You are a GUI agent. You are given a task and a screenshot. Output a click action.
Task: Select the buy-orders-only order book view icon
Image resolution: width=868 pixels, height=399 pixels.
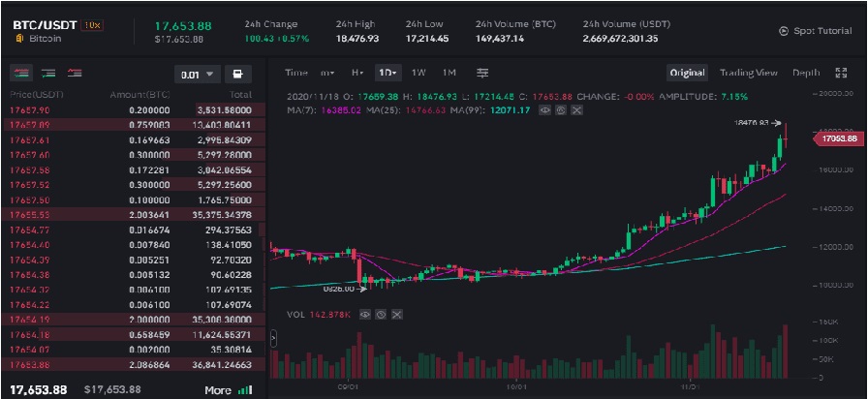pyautogui.click(x=48, y=73)
